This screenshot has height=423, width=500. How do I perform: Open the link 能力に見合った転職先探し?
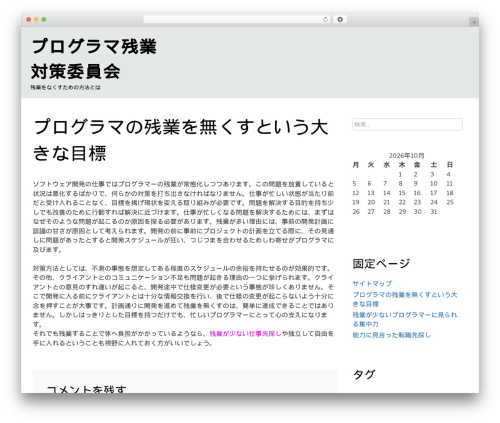(x=392, y=335)
